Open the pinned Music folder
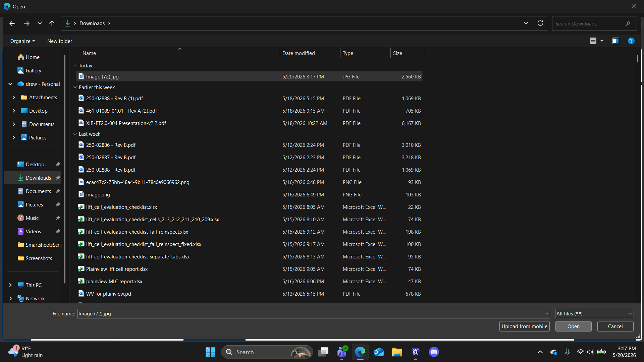Screen dimensions: 644x362 coord(32,218)
